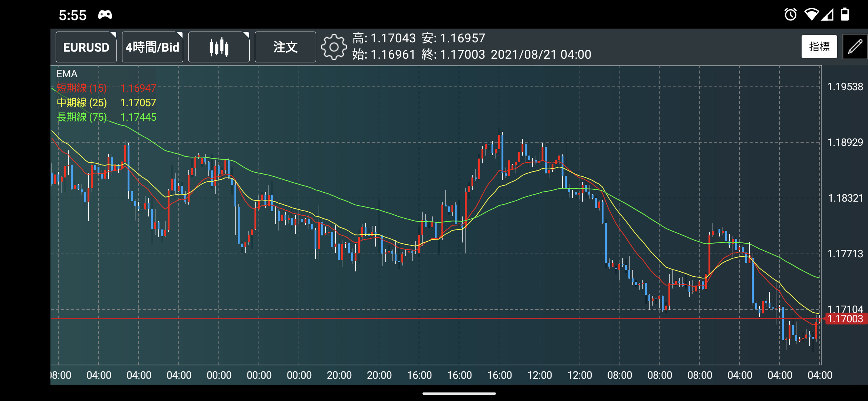
Task: Tap the battery status icon
Action: click(845, 15)
